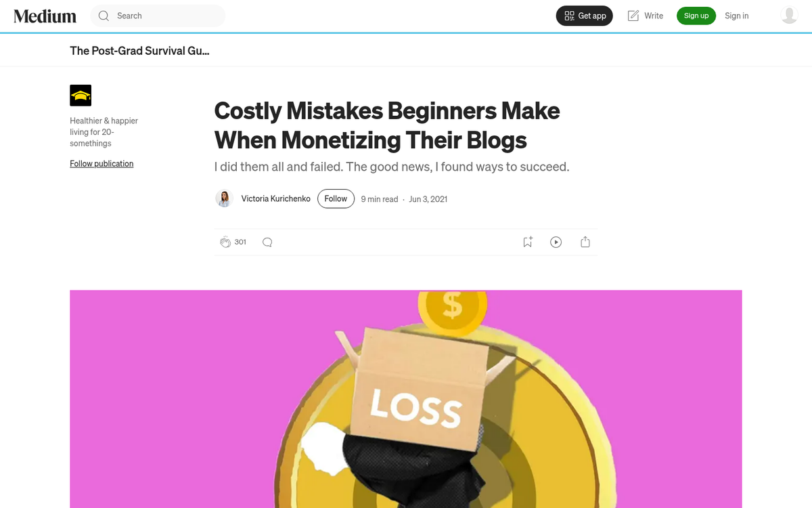
Task: Click the search magnifier icon
Action: coord(104,16)
